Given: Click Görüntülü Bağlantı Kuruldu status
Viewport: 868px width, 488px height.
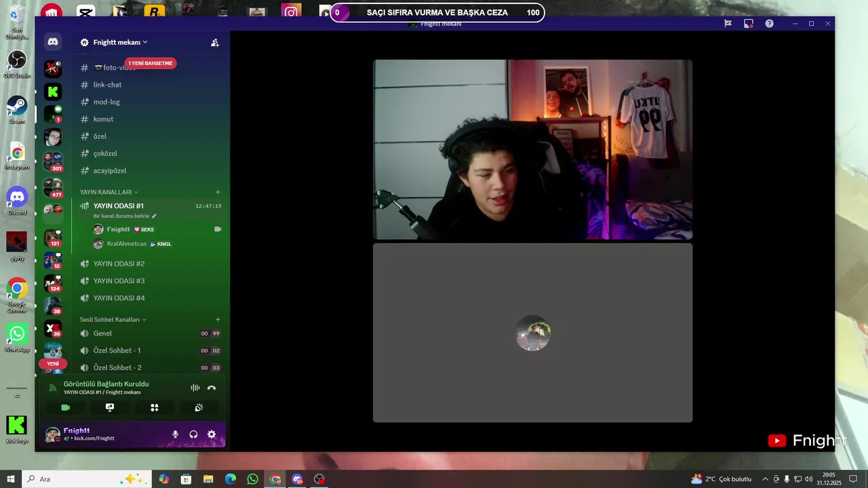Looking at the screenshot, I should pos(106,384).
